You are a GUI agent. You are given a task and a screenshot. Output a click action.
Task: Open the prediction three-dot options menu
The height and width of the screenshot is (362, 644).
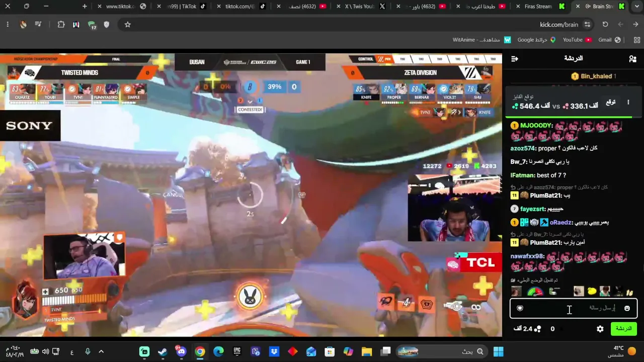click(x=628, y=102)
